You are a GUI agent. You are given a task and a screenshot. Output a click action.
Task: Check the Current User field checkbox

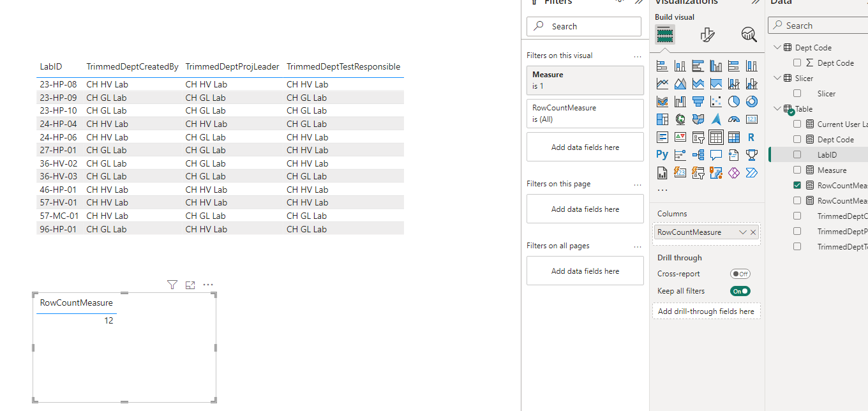[797, 124]
